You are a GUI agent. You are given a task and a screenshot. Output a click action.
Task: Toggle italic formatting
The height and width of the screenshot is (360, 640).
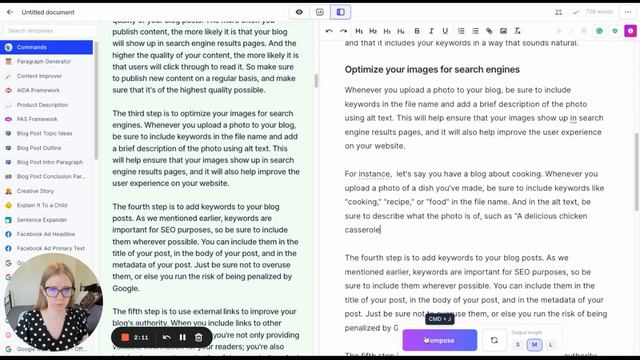(431, 31)
